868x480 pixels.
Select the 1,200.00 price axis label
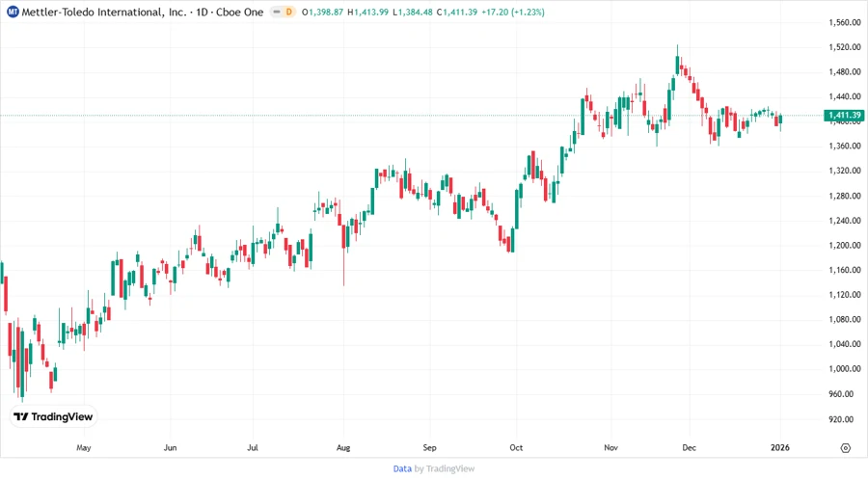pos(845,246)
